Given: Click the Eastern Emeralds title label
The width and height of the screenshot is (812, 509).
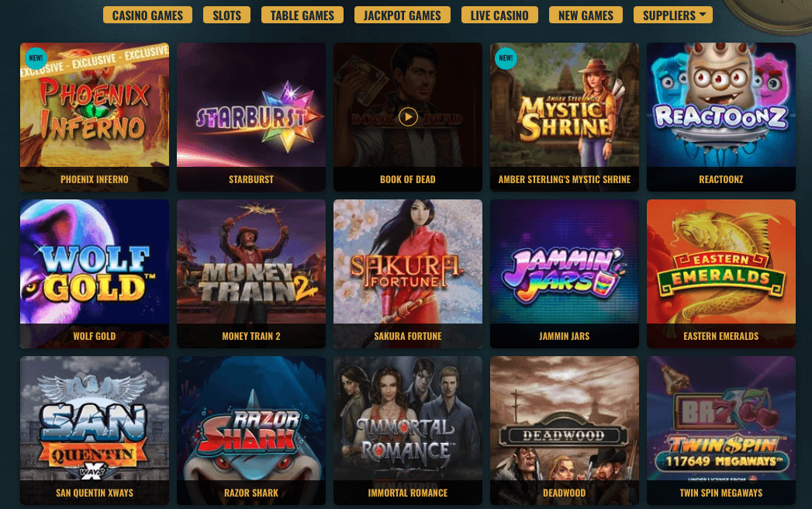Looking at the screenshot, I should [x=720, y=337].
